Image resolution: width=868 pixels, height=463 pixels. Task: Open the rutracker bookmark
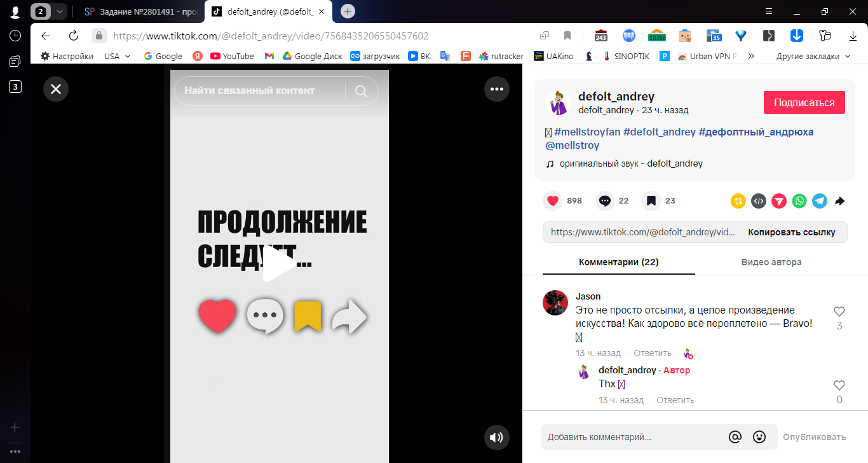click(501, 56)
